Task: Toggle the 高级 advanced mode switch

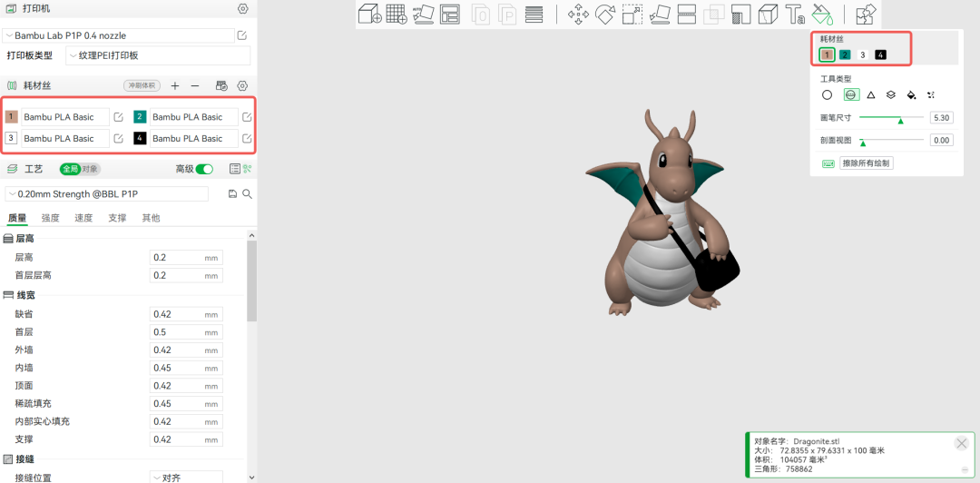Action: click(x=204, y=169)
